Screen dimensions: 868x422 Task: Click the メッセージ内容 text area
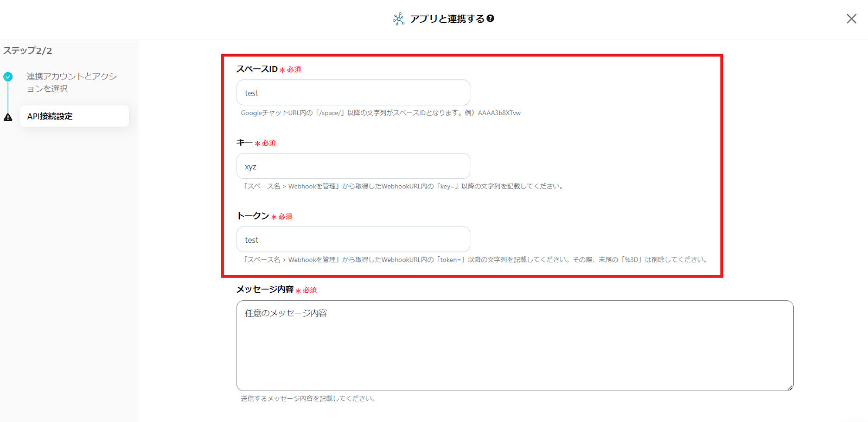[515, 345]
